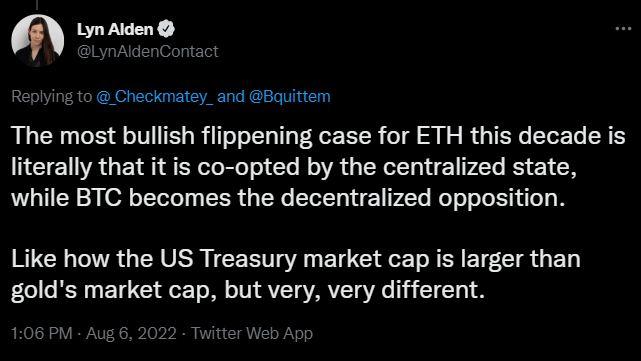This screenshot has height=361, width=641.
Task: Open the @Bquittem mention link
Action: [x=289, y=96]
